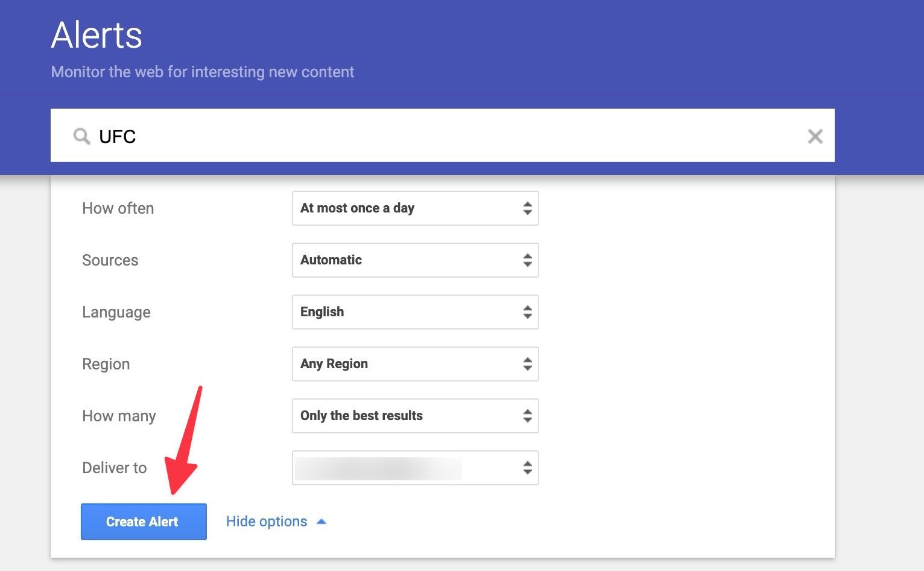
Task: Click the magnifier search icon
Action: (81, 136)
